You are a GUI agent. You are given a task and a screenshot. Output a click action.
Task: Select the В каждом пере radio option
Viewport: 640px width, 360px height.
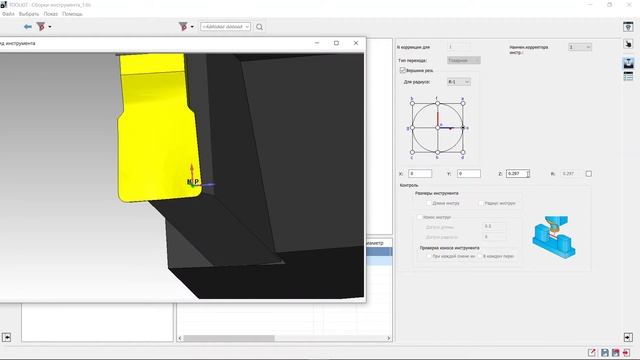pyautogui.click(x=480, y=256)
